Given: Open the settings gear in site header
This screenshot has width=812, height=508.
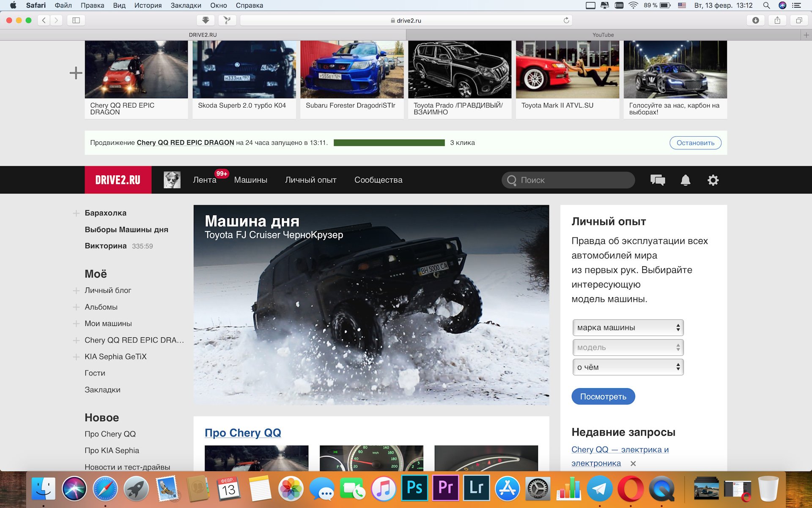Looking at the screenshot, I should 713,180.
